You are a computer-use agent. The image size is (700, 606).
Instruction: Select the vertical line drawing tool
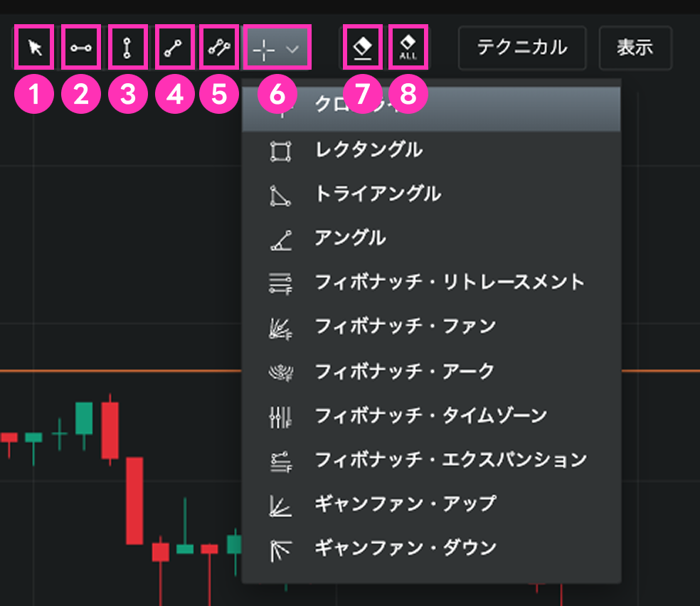point(127,48)
